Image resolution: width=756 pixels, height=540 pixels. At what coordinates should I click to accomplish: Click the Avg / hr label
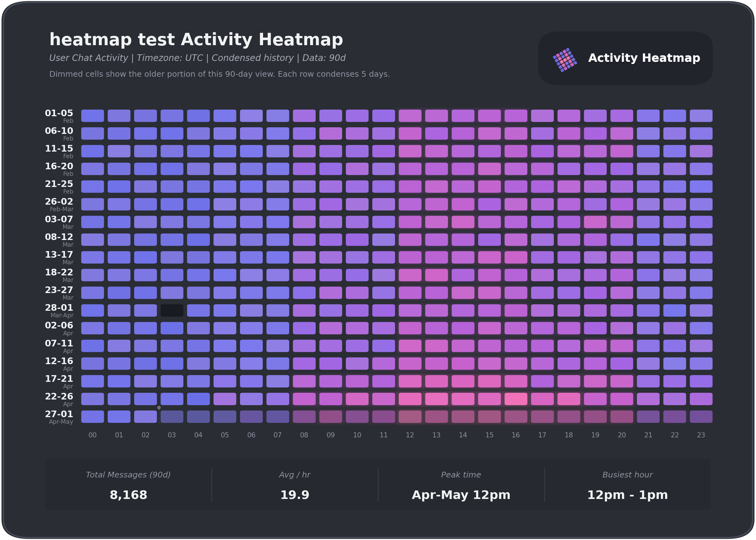click(295, 475)
